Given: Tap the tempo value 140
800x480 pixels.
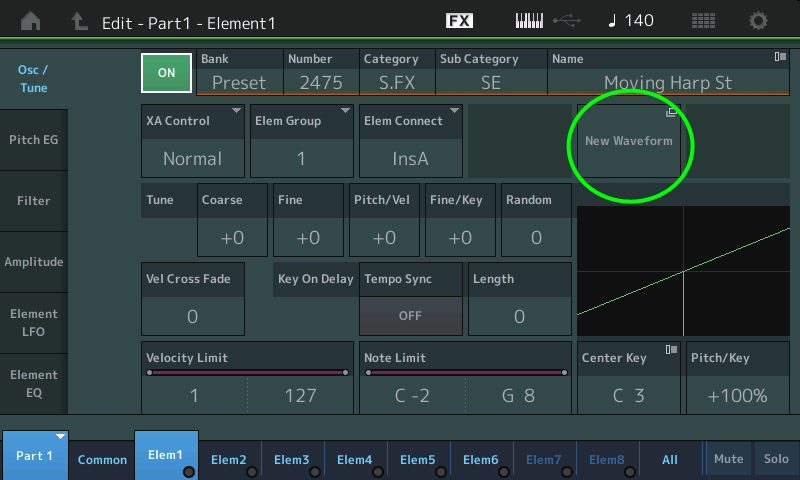Looking at the screenshot, I should coord(639,20).
